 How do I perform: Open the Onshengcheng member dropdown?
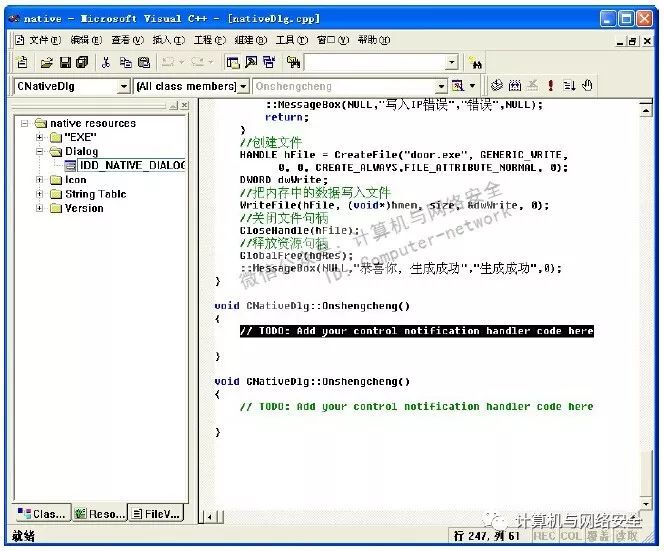441,86
